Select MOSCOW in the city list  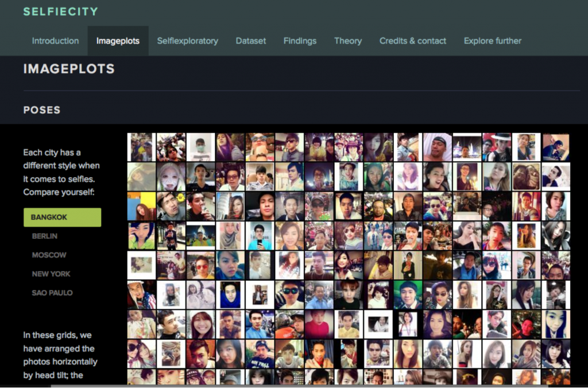[49, 255]
